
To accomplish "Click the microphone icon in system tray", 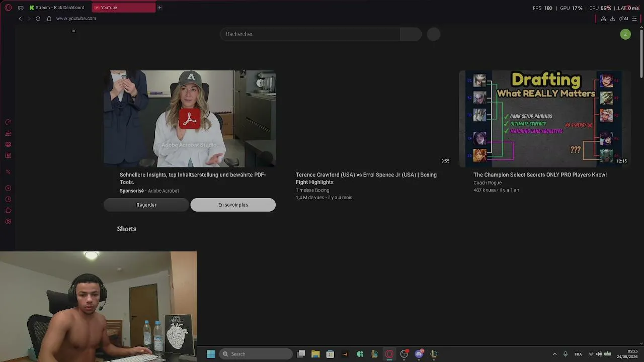I will (x=566, y=354).
